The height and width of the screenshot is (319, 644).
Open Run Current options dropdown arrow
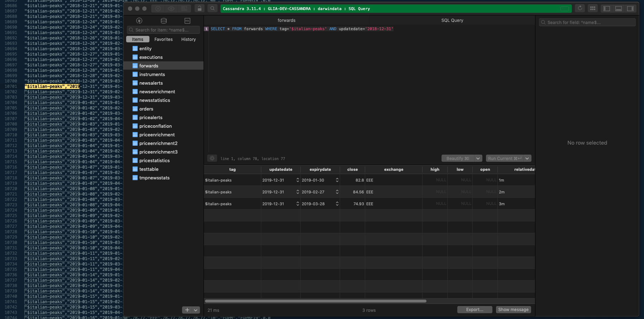pos(527,158)
